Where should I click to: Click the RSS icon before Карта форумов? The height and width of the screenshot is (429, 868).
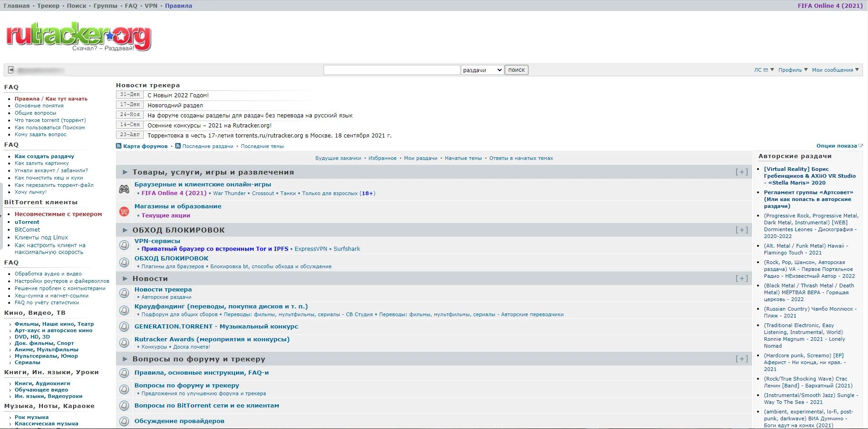coord(119,146)
